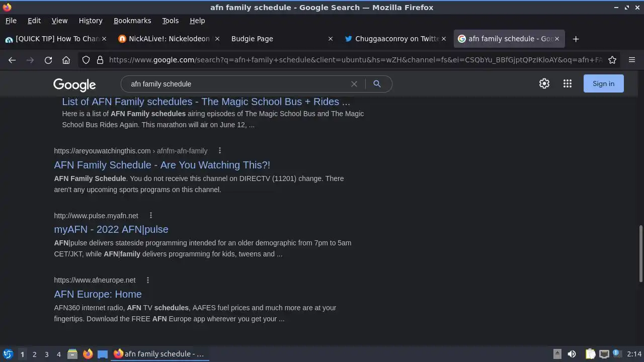Reload the current page

click(x=48, y=60)
